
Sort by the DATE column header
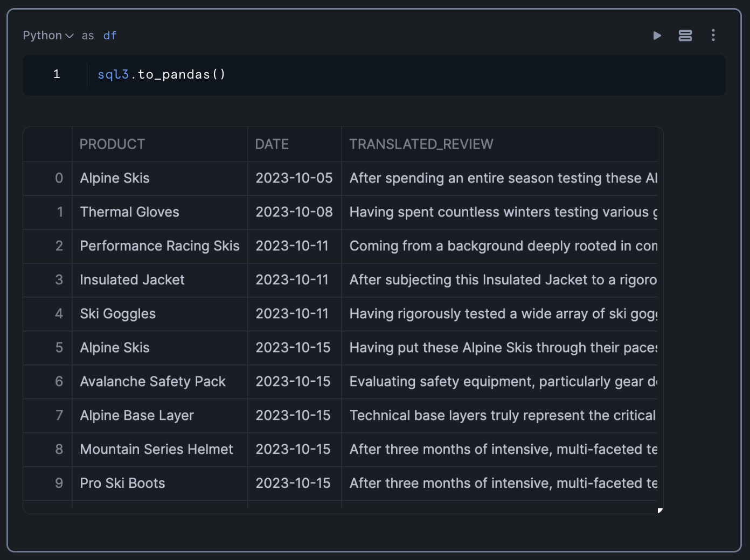[x=272, y=144]
